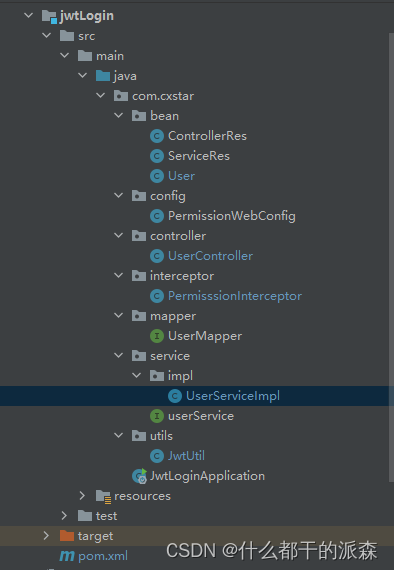Click the jwtLogin module folder icon
This screenshot has width=394, height=570.
coord(49,16)
